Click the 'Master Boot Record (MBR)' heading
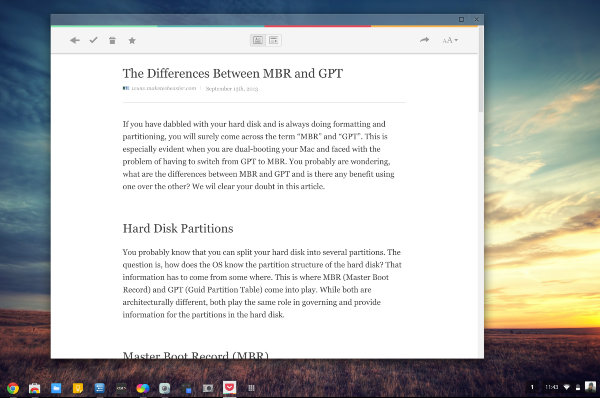This screenshot has height=398, width=600. pyautogui.click(x=196, y=355)
